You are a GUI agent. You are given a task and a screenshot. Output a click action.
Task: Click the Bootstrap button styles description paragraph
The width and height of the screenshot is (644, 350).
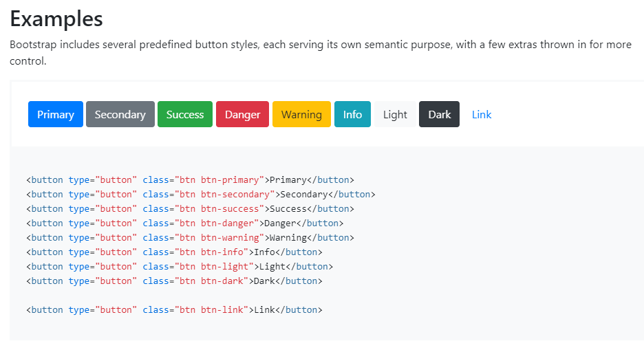320,52
